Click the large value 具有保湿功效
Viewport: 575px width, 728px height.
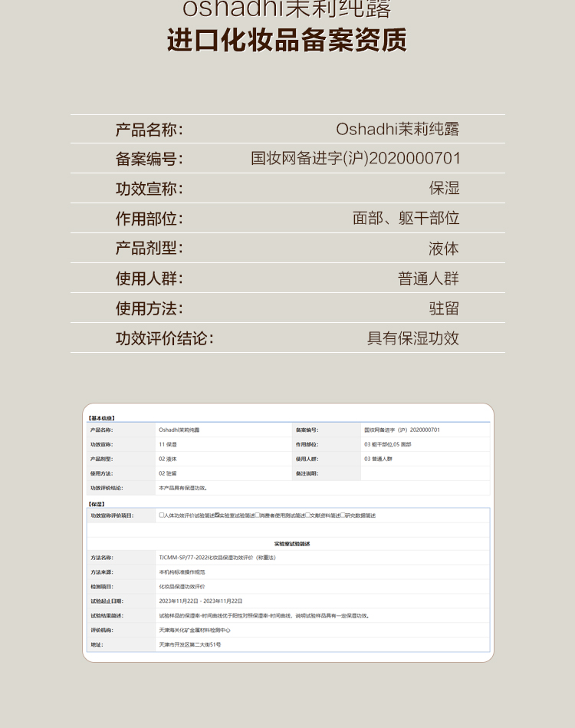coord(413,338)
